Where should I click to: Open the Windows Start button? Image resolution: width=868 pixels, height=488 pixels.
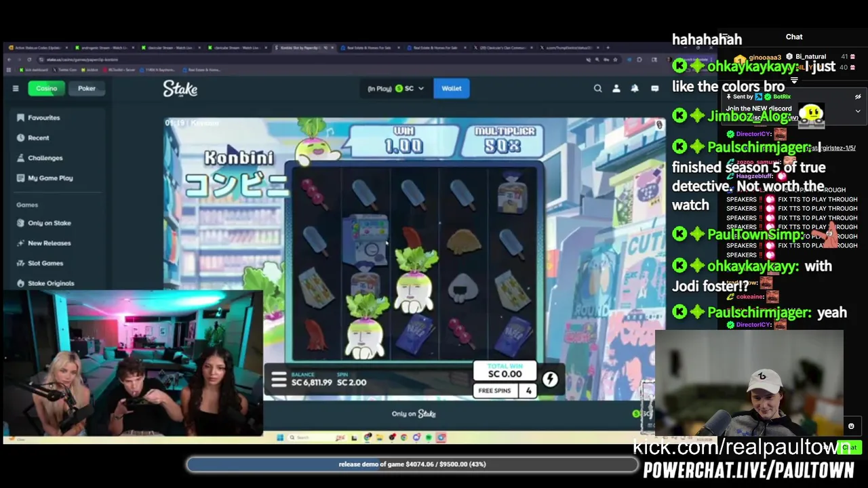coord(279,438)
